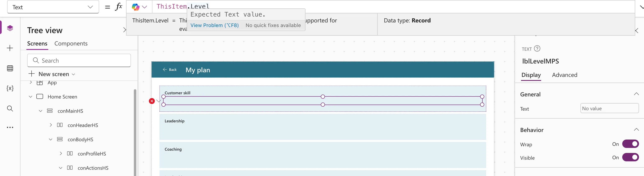Image resolution: width=644 pixels, height=176 pixels.
Task: Collapse the Home Screen tree node
Action: (x=31, y=97)
